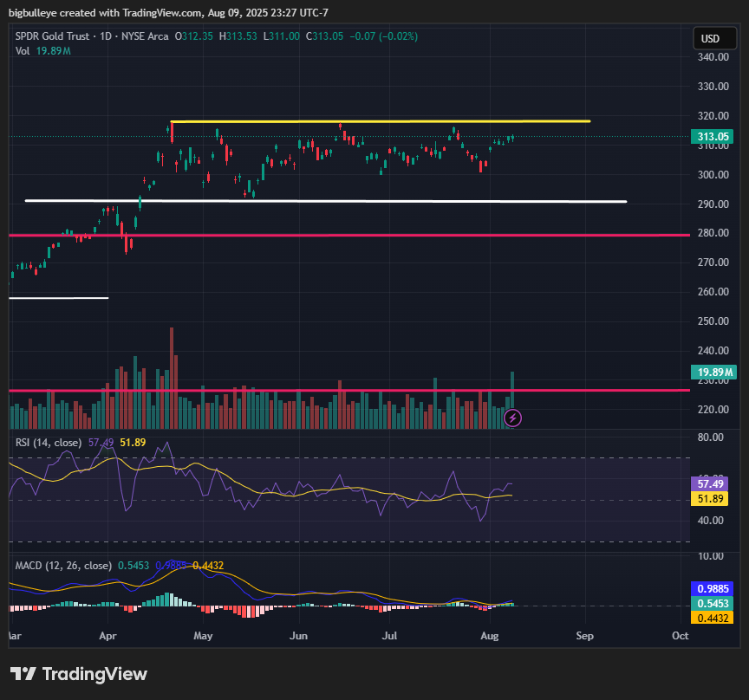Select the long white support line near 291
Screen dimensions: 749x700
(326, 201)
